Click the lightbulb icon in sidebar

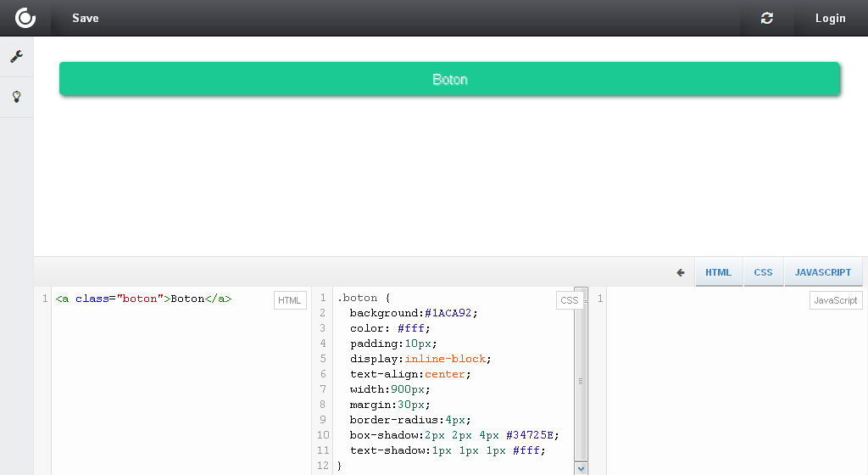click(x=16, y=97)
